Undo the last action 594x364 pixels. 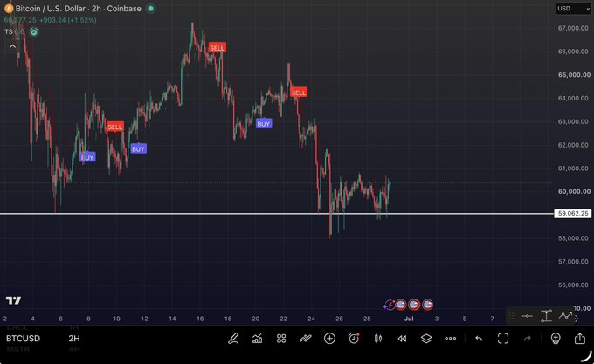pyautogui.click(x=479, y=339)
